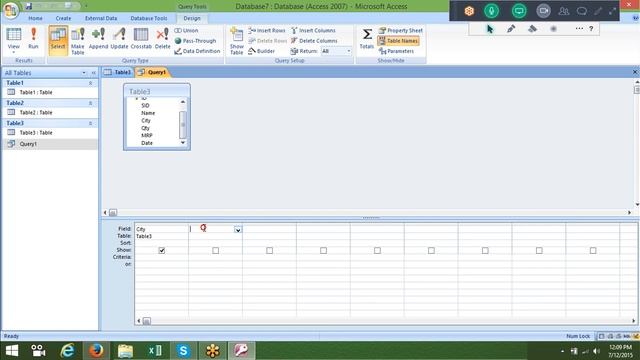Check Show box in third grid column
The image size is (640, 360).
click(269, 250)
